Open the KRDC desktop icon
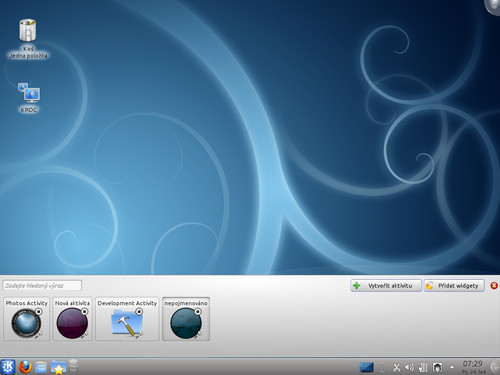 point(29,97)
